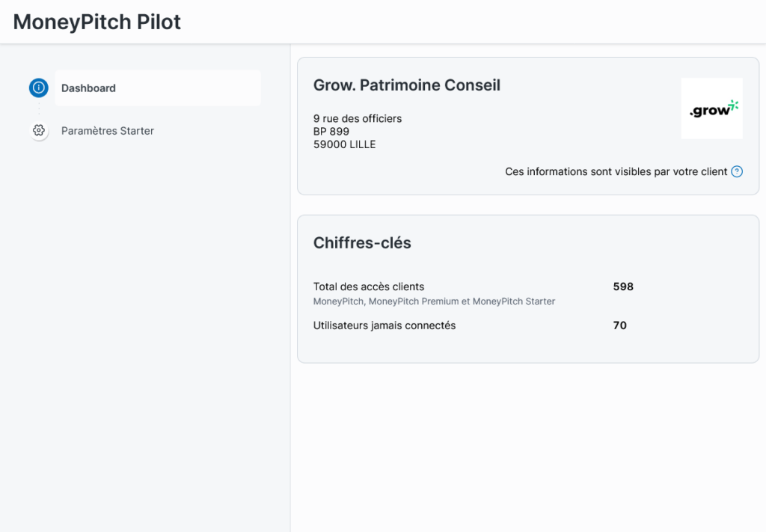The height and width of the screenshot is (532, 766).
Task: Click the address line 9 rue des officiers
Action: 357,118
